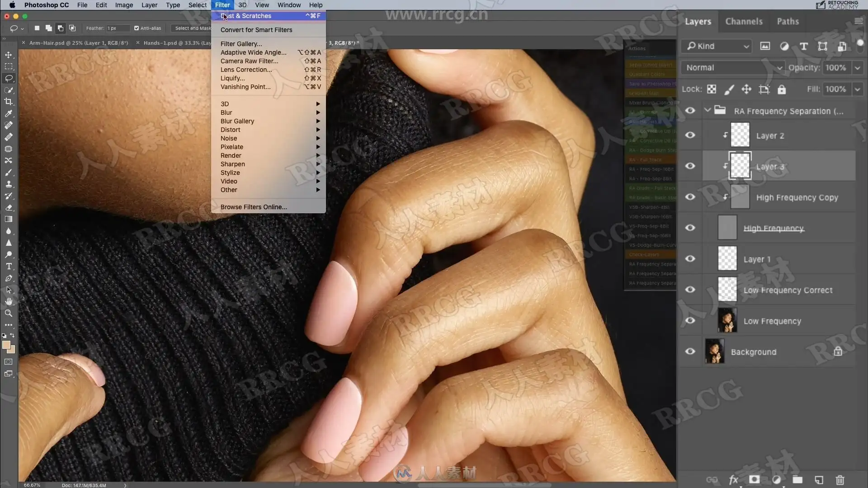
Task: Select the Move tool
Action: [x=9, y=55]
